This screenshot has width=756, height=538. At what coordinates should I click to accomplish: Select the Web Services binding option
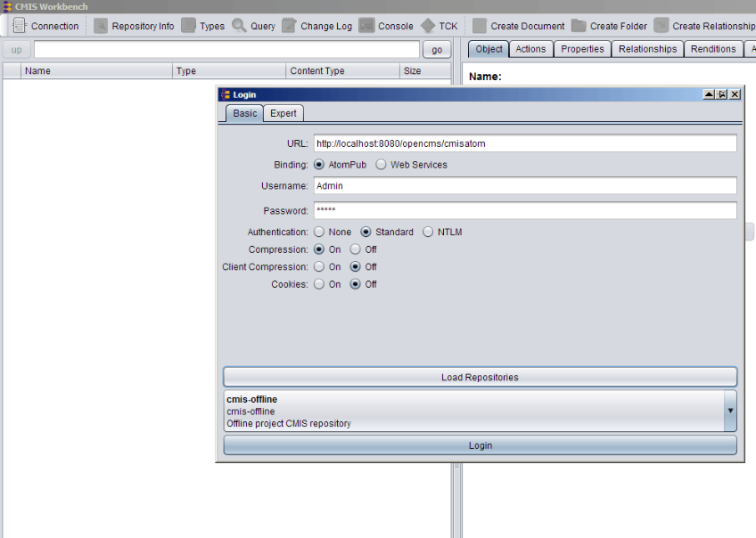click(x=382, y=165)
